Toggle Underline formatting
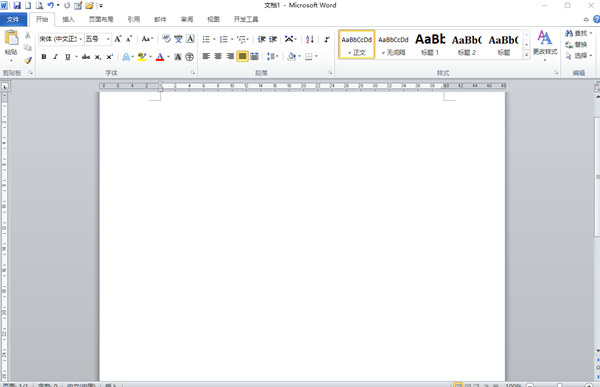This screenshot has height=387, width=600. [x=68, y=57]
